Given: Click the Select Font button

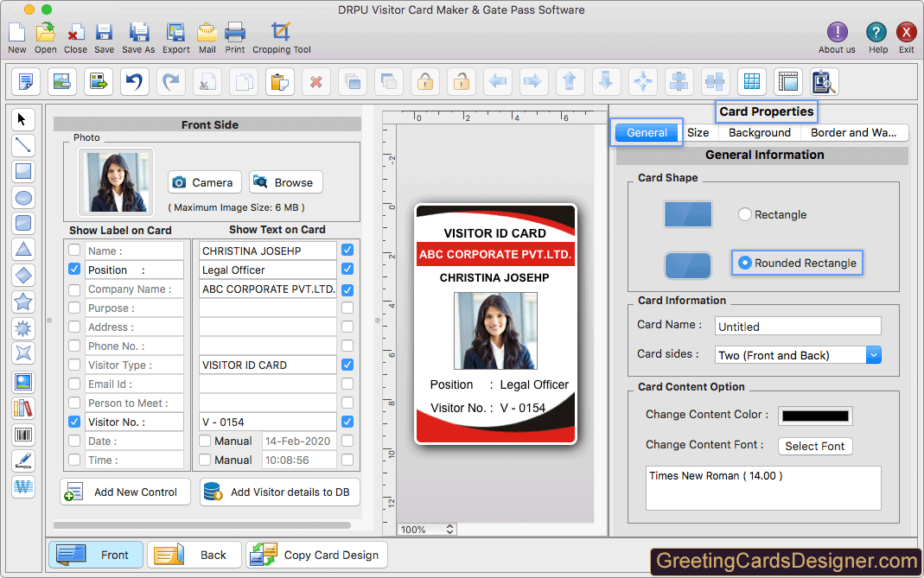Looking at the screenshot, I should (x=815, y=446).
